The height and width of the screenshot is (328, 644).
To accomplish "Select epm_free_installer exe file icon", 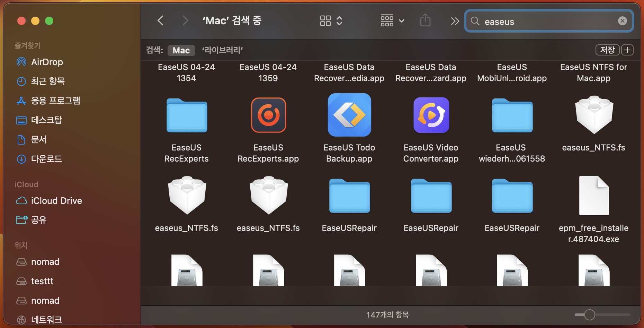I will [x=593, y=196].
